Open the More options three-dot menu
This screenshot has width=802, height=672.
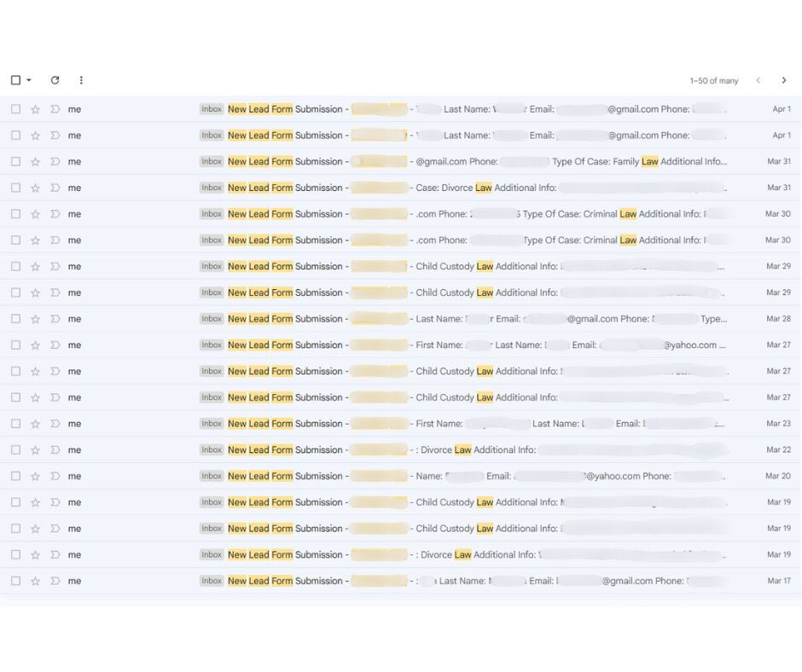[x=81, y=80]
